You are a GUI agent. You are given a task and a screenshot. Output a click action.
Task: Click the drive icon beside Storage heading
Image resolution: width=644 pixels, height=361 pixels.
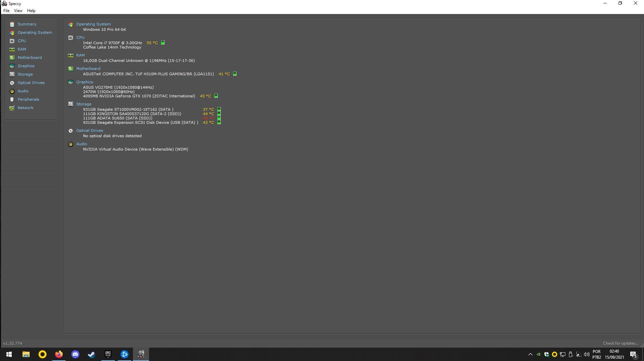[71, 104]
